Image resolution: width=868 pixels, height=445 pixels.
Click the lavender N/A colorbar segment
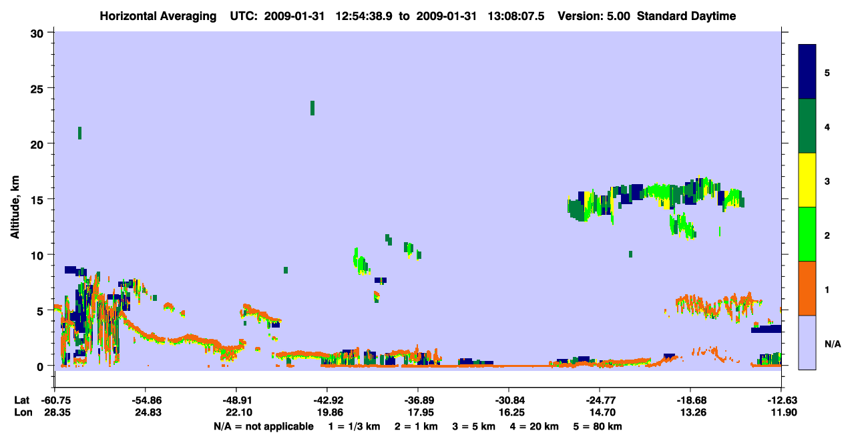click(x=807, y=342)
